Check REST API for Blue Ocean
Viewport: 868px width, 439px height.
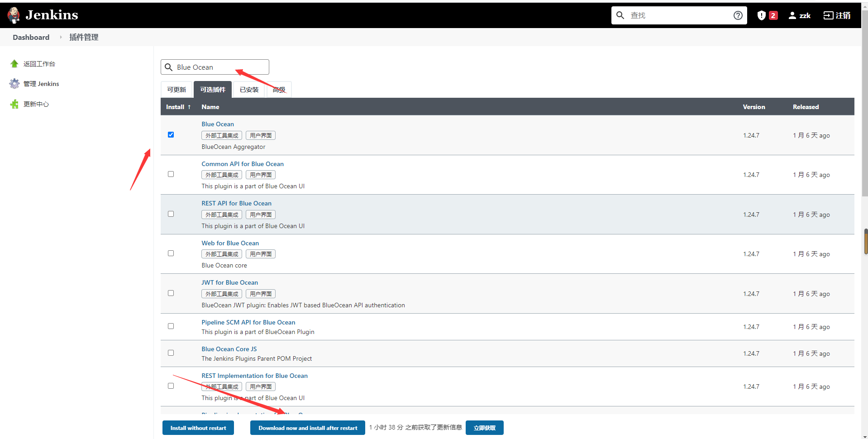coord(171,214)
